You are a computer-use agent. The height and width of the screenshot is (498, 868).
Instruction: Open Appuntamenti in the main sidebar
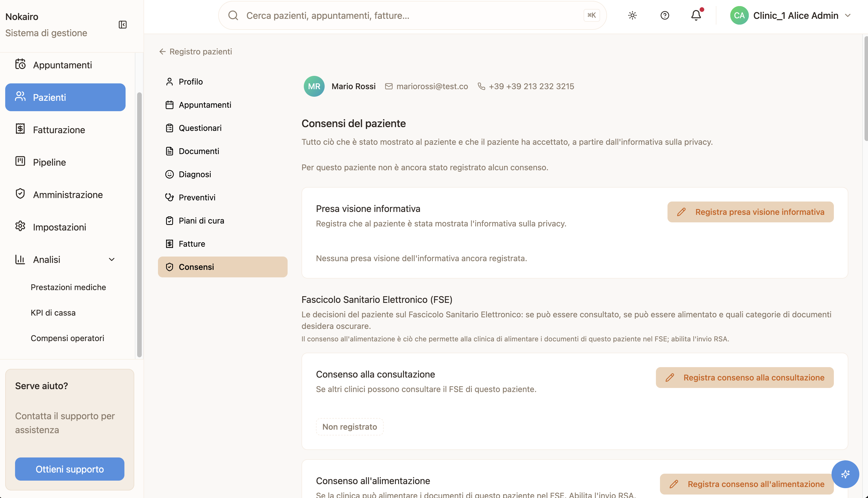65,65
